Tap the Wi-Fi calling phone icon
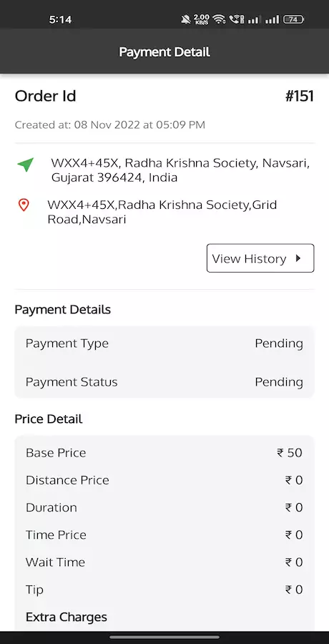 [x=237, y=19]
